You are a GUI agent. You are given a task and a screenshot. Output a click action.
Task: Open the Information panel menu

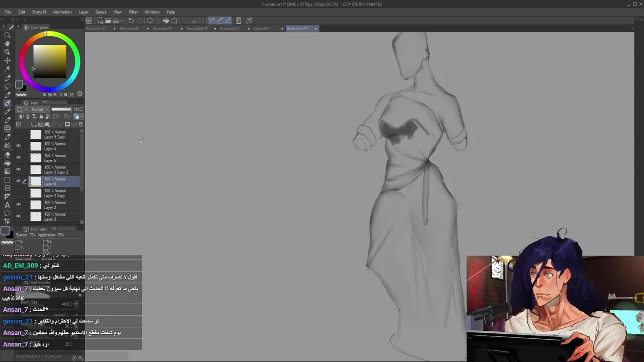(19, 229)
